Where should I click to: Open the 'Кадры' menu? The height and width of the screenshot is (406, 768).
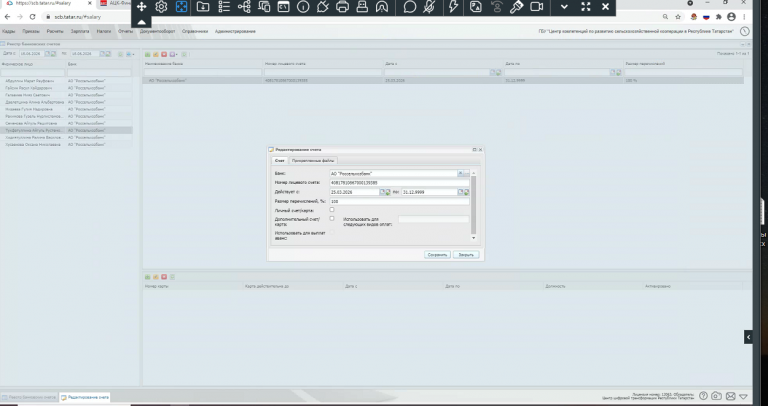click(8, 31)
